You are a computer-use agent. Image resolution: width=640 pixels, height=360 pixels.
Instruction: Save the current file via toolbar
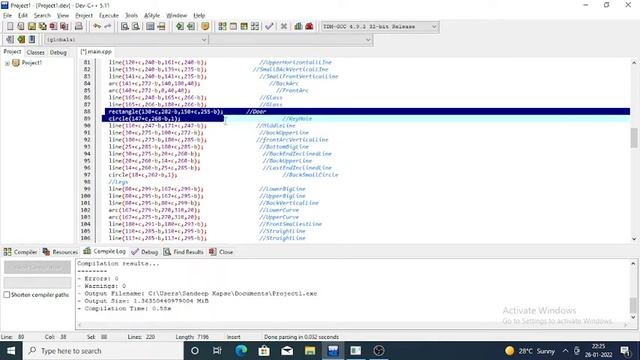tap(31, 27)
